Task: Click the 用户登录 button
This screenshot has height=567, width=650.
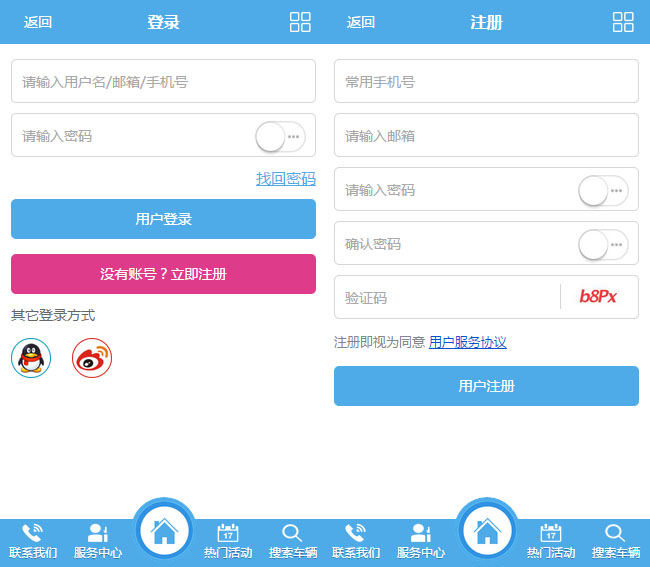Action: click(x=163, y=219)
